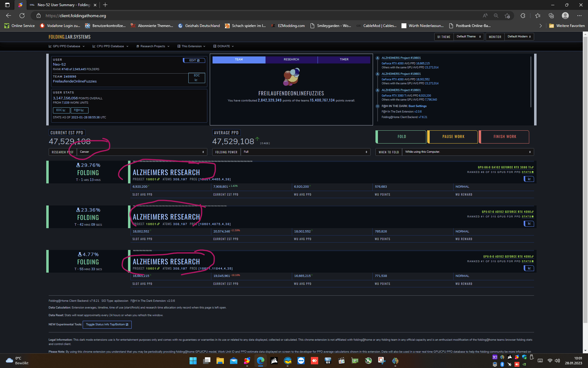Open volume control in system tray
The image size is (588, 368).
tap(557, 361)
